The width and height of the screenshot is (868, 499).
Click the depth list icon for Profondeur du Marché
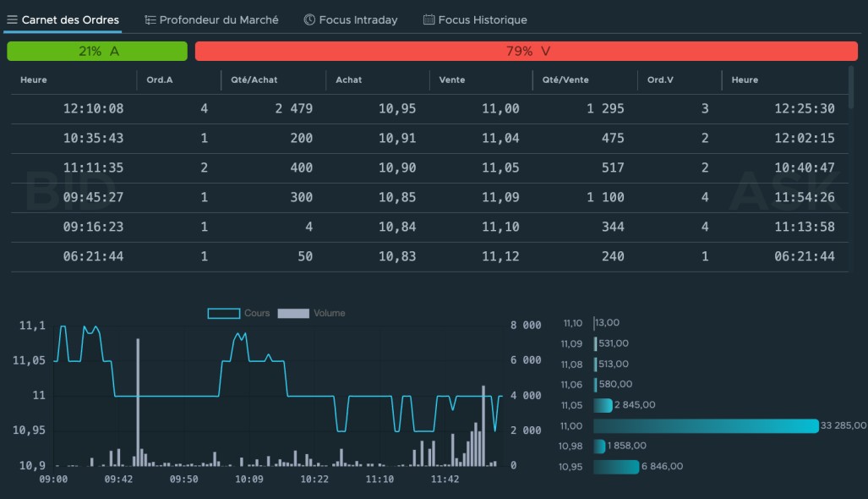click(x=150, y=19)
